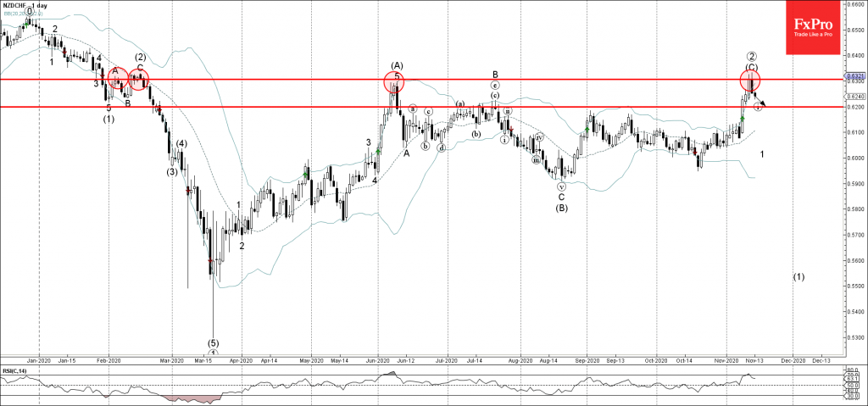Click the circled v label above C (B)

(560, 186)
